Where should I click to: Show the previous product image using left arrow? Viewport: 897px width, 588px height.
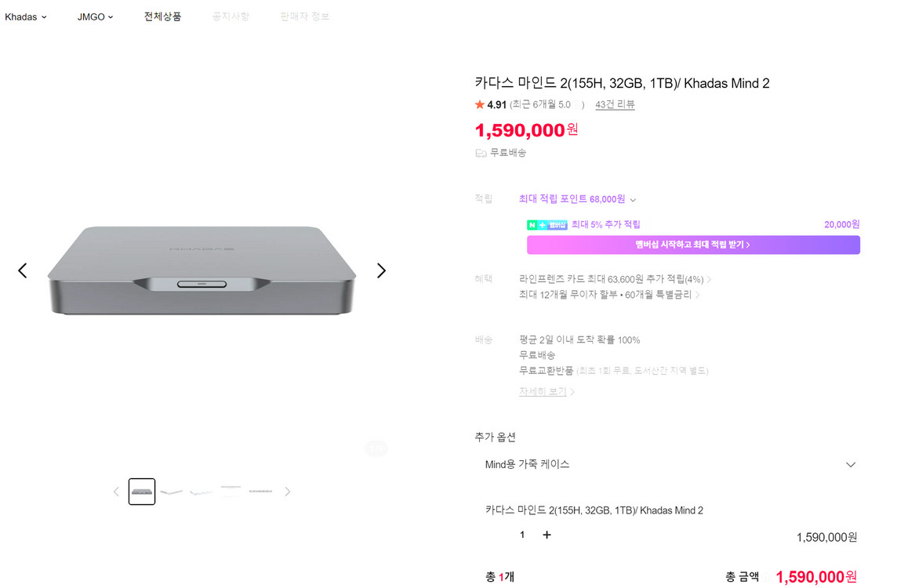[x=23, y=270]
